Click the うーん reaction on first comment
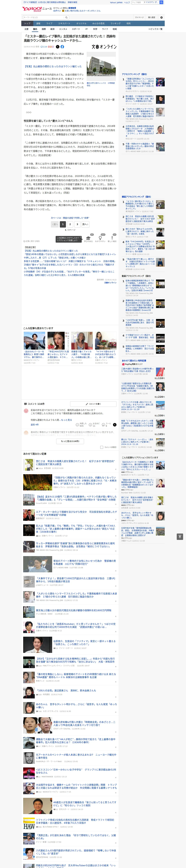186x868 pixels. pyautogui.click(x=106, y=425)
